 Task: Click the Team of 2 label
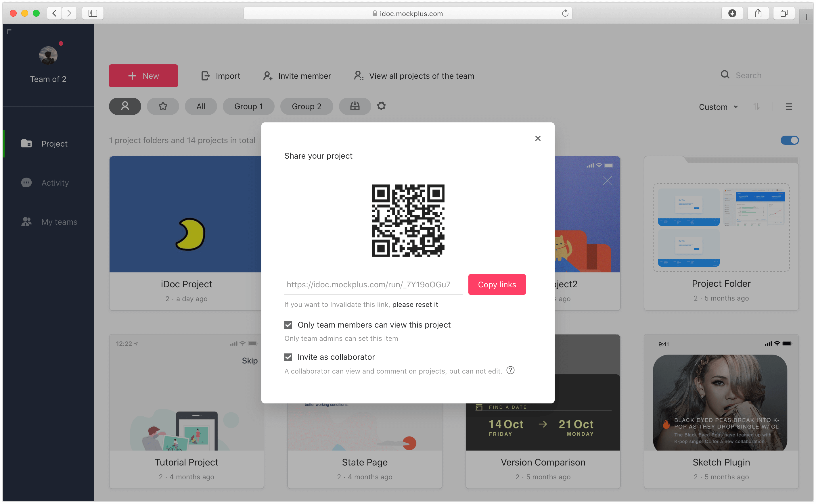coord(48,79)
